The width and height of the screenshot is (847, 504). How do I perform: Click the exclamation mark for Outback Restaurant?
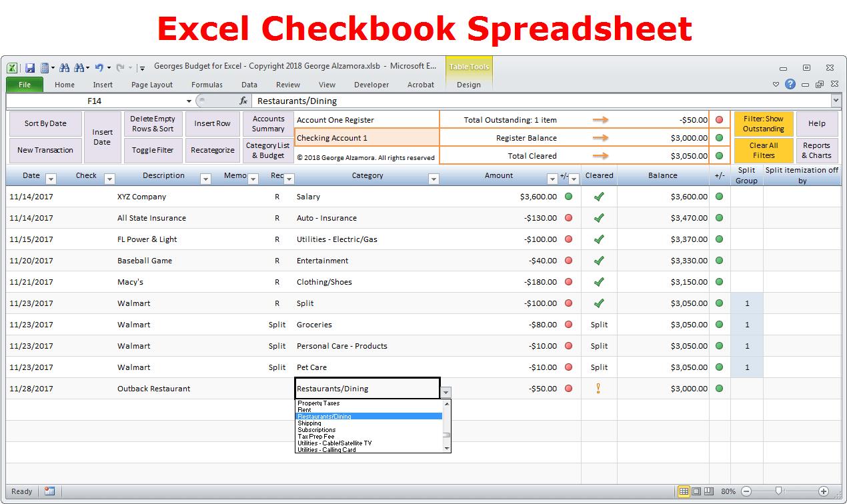pos(599,389)
